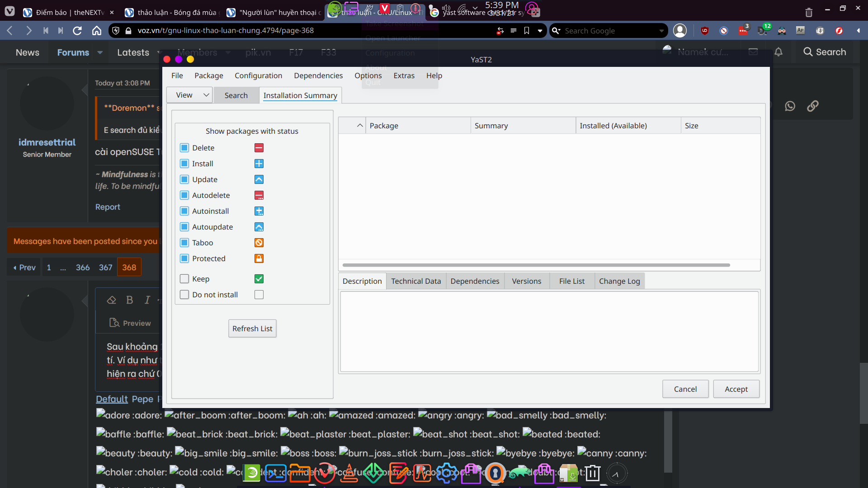Image resolution: width=868 pixels, height=488 pixels.
Task: Open the YaST Package menu
Action: [209, 75]
